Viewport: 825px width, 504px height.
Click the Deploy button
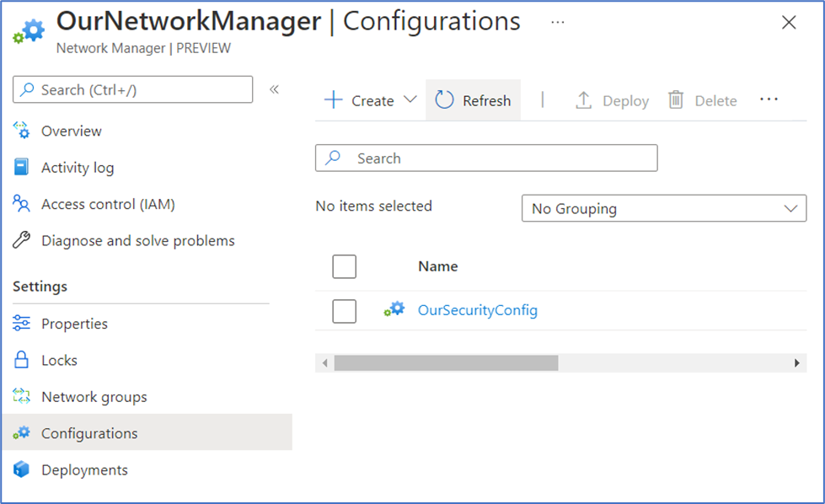pos(612,100)
